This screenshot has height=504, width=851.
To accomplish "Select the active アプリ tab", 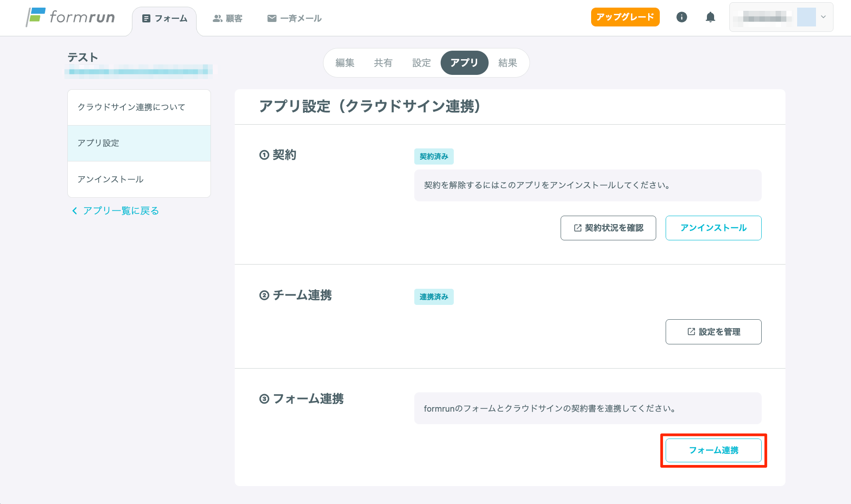I will (465, 63).
